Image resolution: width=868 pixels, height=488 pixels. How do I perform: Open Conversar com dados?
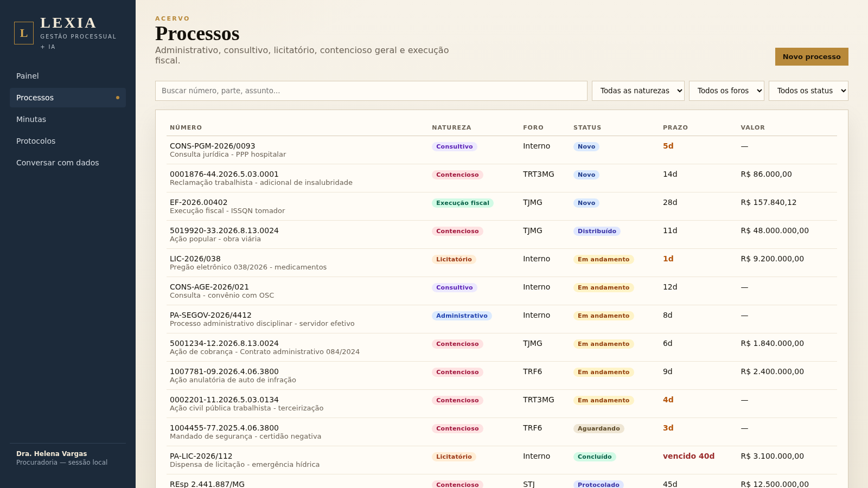pos(68,163)
